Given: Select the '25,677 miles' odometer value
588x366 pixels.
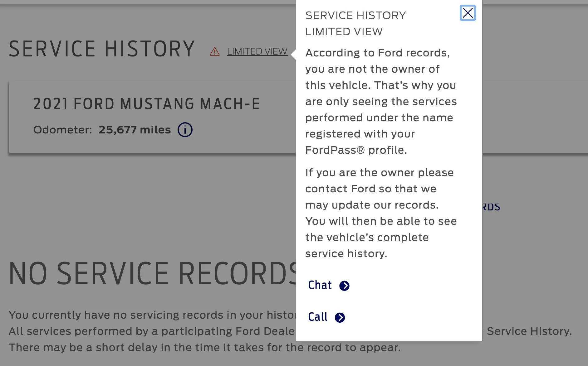Looking at the screenshot, I should [x=135, y=130].
